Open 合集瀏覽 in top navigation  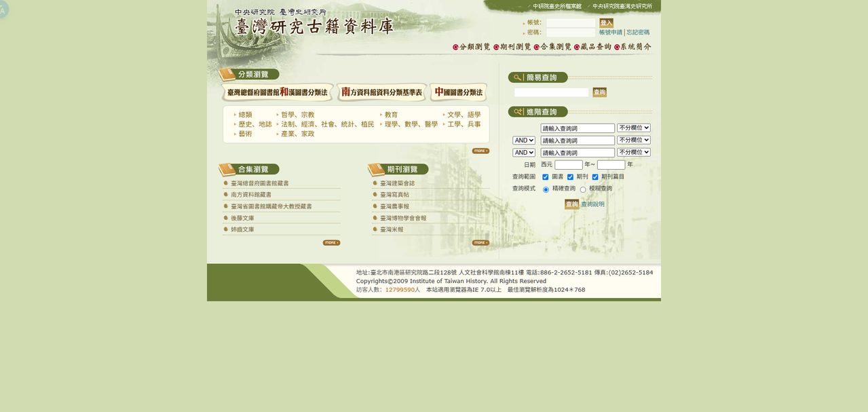pyautogui.click(x=552, y=47)
